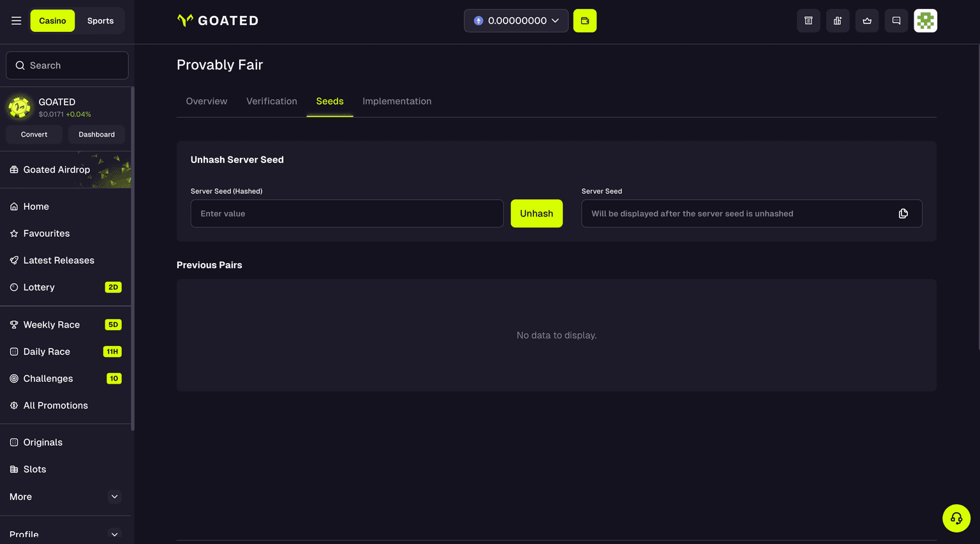Open Slots games section
Image resolution: width=980 pixels, height=544 pixels.
click(x=66, y=469)
